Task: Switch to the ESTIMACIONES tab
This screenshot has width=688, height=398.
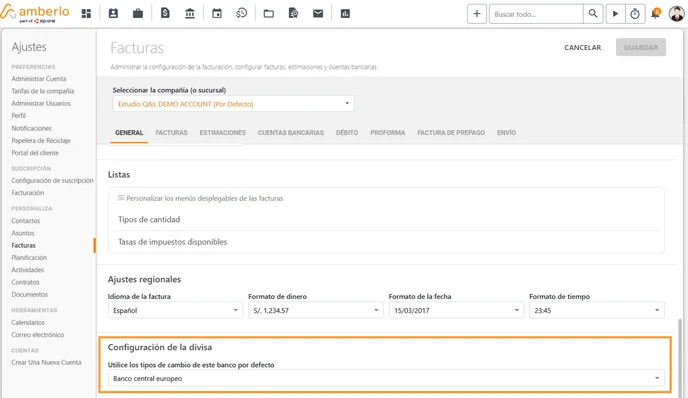Action: click(x=222, y=133)
